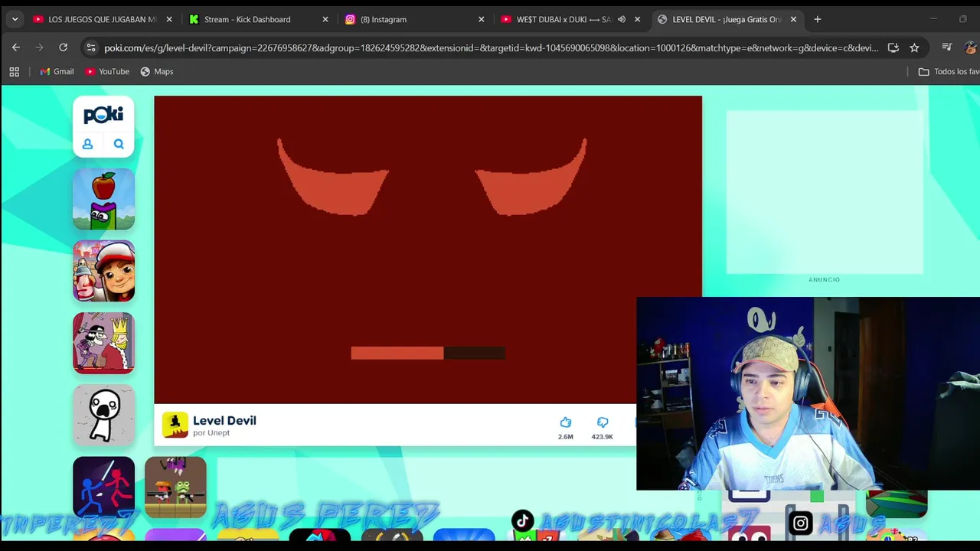Open the YouTube bookmark
This screenshot has height=551, width=980.
tap(107, 71)
